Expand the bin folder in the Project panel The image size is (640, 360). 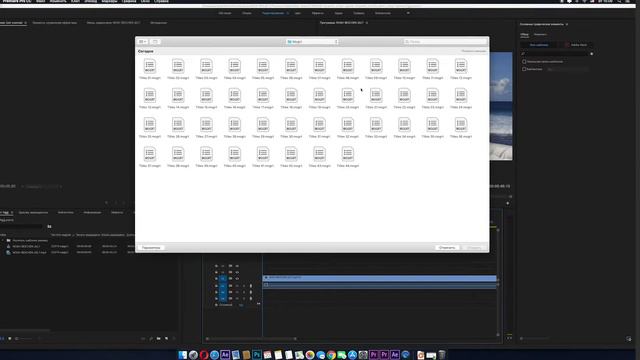pyautogui.click(x=3, y=240)
